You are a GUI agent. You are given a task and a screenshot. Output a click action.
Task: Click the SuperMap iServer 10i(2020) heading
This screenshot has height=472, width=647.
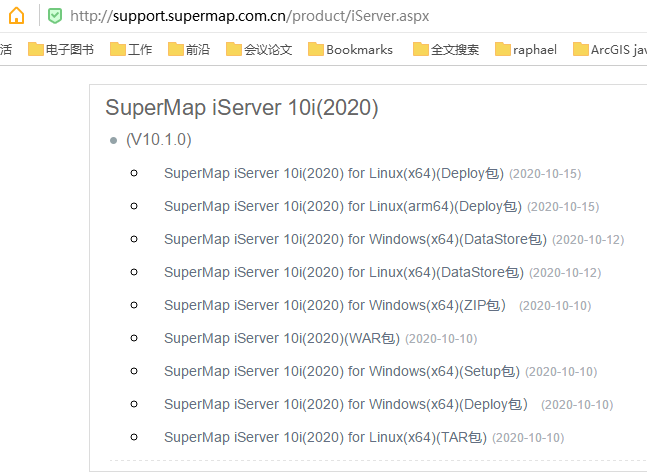[x=242, y=108]
